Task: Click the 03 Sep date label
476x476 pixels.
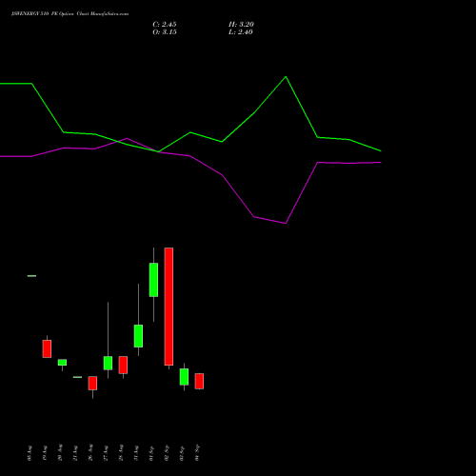Action: (182, 453)
